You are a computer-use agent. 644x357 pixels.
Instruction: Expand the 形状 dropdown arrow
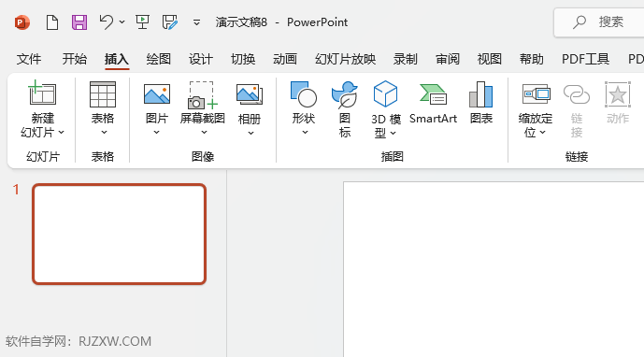tap(305, 133)
